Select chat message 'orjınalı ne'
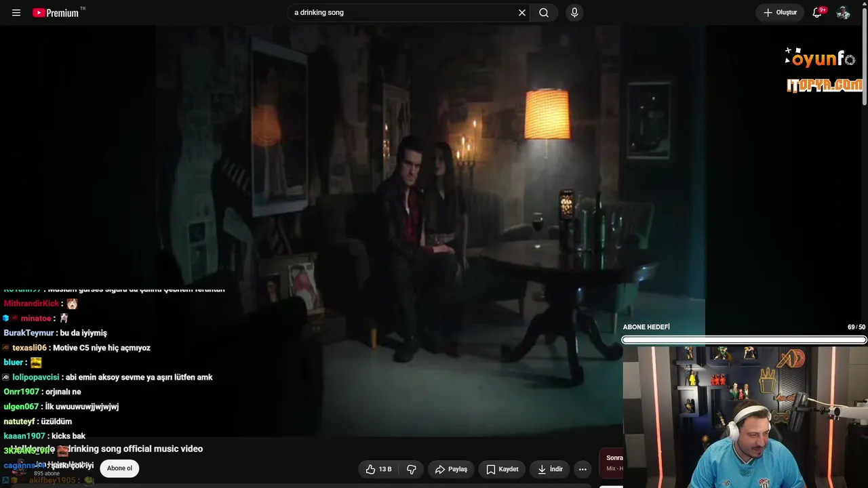This screenshot has width=868, height=488. point(63,392)
